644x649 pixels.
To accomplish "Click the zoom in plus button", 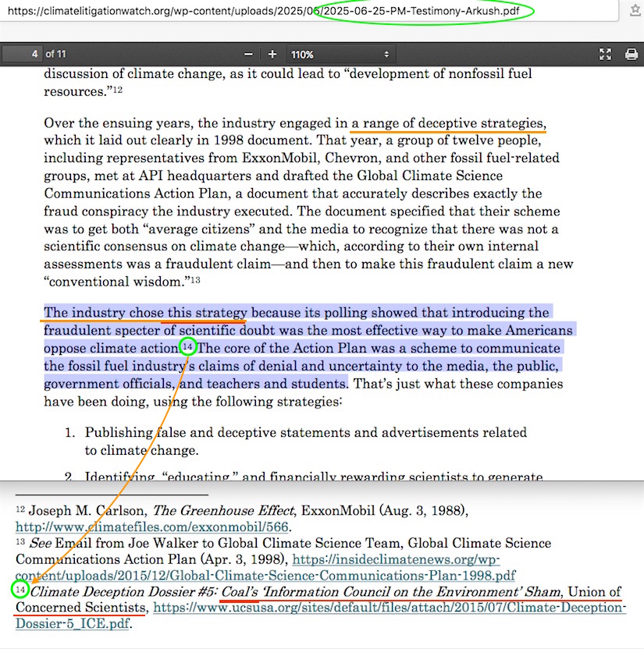I will [x=272, y=55].
